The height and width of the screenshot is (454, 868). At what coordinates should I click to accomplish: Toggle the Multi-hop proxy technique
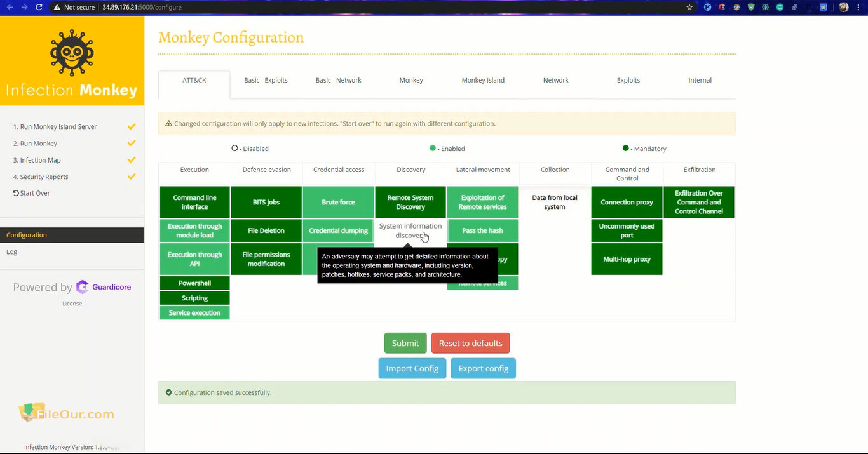pyautogui.click(x=627, y=259)
